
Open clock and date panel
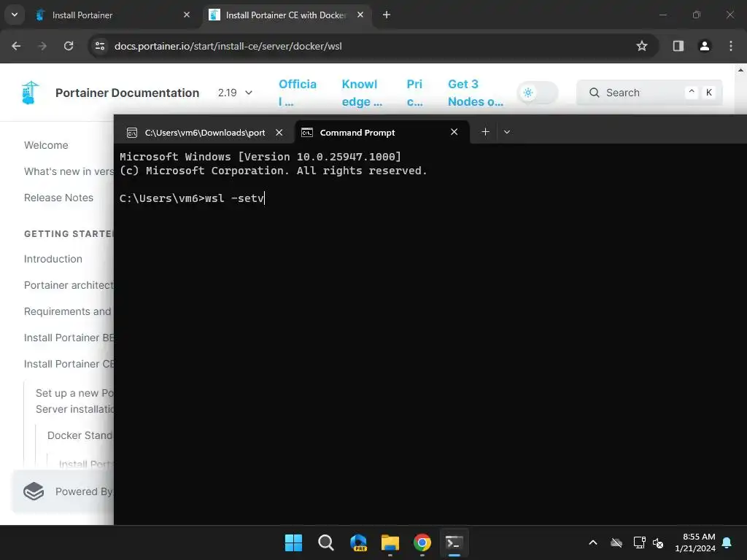(695, 542)
